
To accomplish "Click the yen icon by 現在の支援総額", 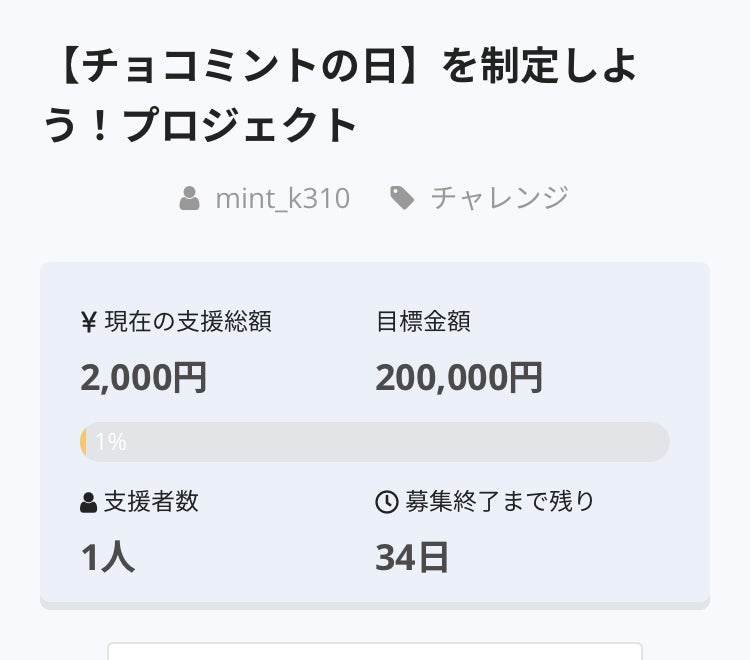I will coord(89,322).
